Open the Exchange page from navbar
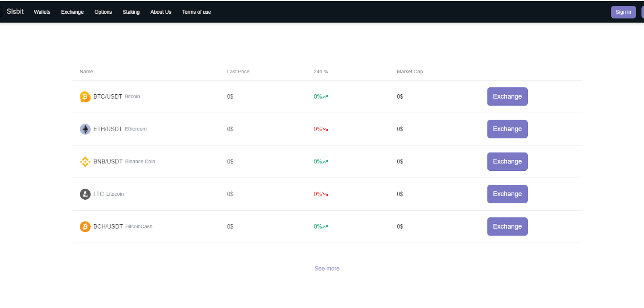The height and width of the screenshot is (308, 644). 72,12
